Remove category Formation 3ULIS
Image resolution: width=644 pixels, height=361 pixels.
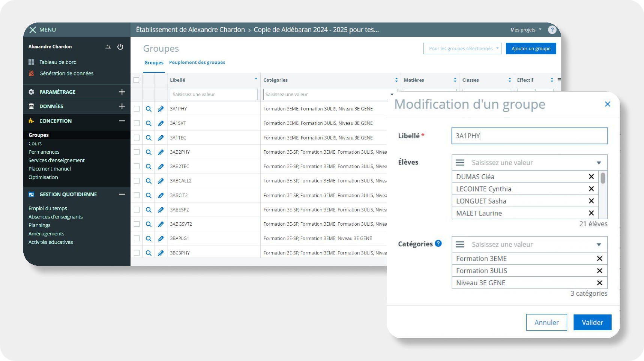coord(599,271)
